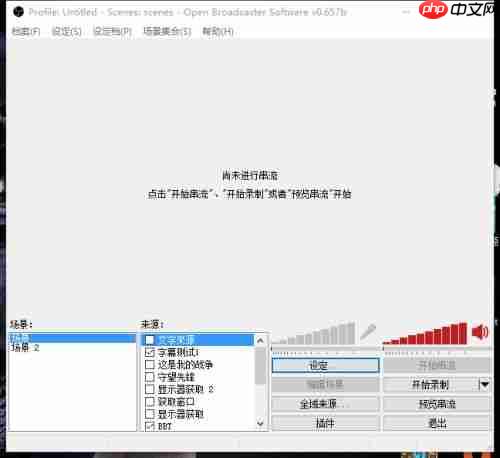Image resolution: width=500 pixels, height=458 pixels.
Task: Open 全域来源... global sources
Action: coord(326,404)
